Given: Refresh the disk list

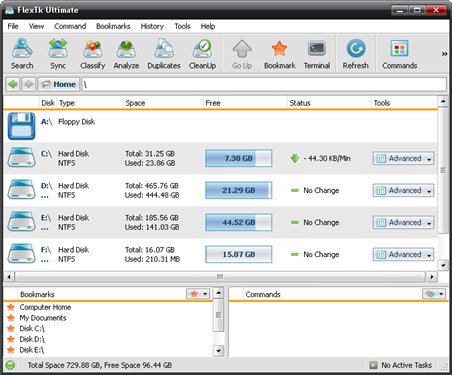Looking at the screenshot, I should 356,53.
